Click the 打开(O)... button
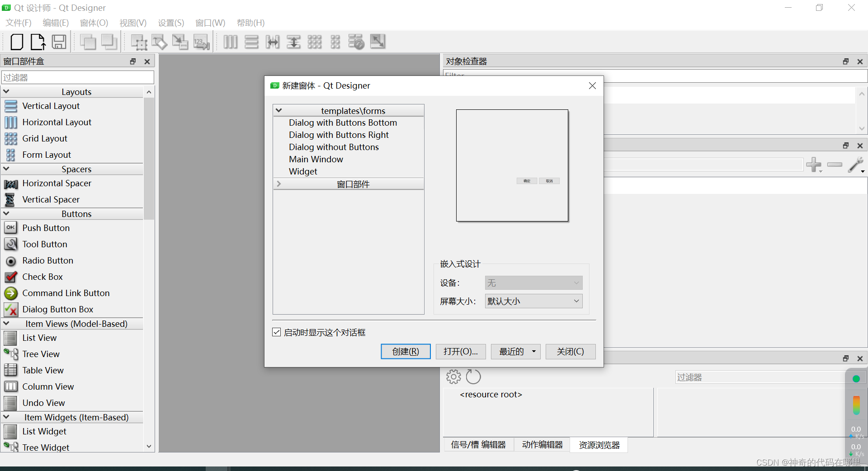868x471 pixels. pyautogui.click(x=461, y=352)
